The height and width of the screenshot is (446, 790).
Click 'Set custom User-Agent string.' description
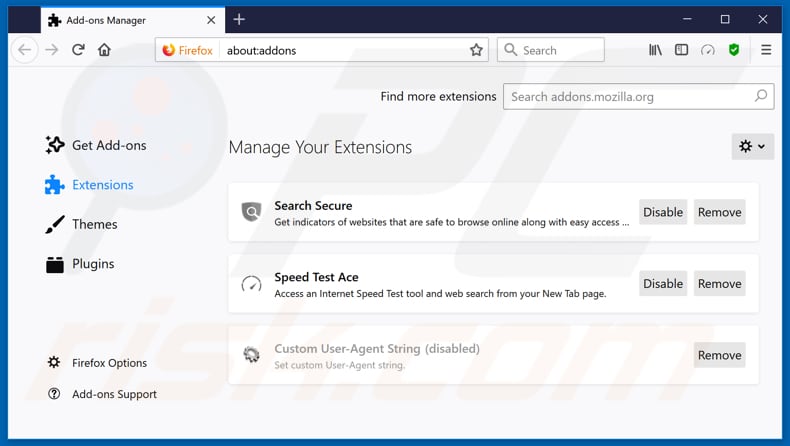(340, 365)
